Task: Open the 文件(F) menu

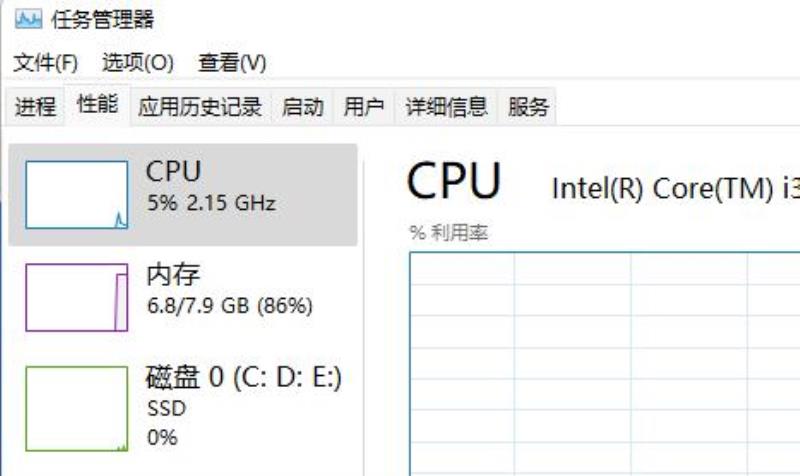Action: pos(45,63)
